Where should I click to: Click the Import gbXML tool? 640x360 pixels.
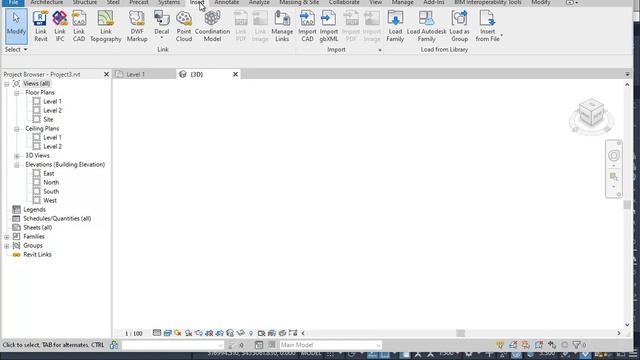pos(329,27)
